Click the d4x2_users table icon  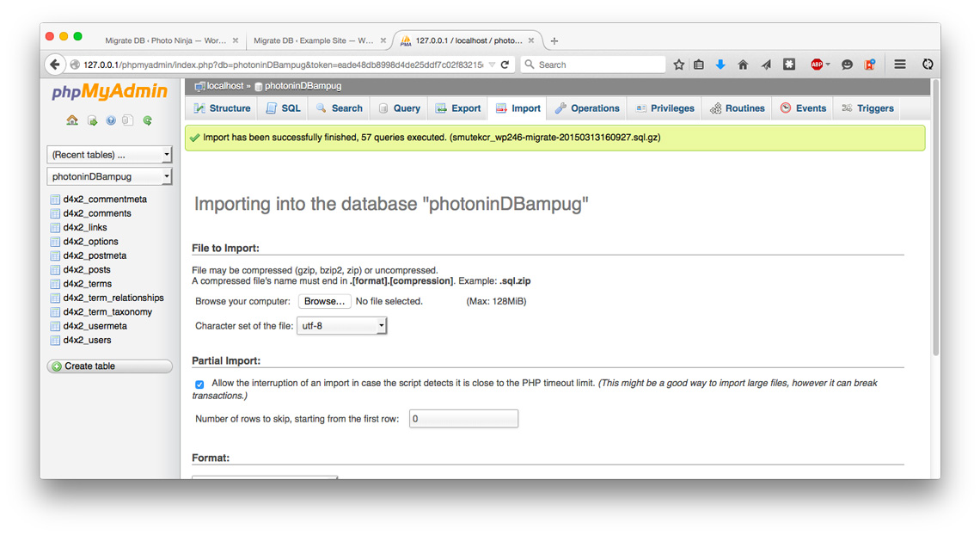click(55, 340)
